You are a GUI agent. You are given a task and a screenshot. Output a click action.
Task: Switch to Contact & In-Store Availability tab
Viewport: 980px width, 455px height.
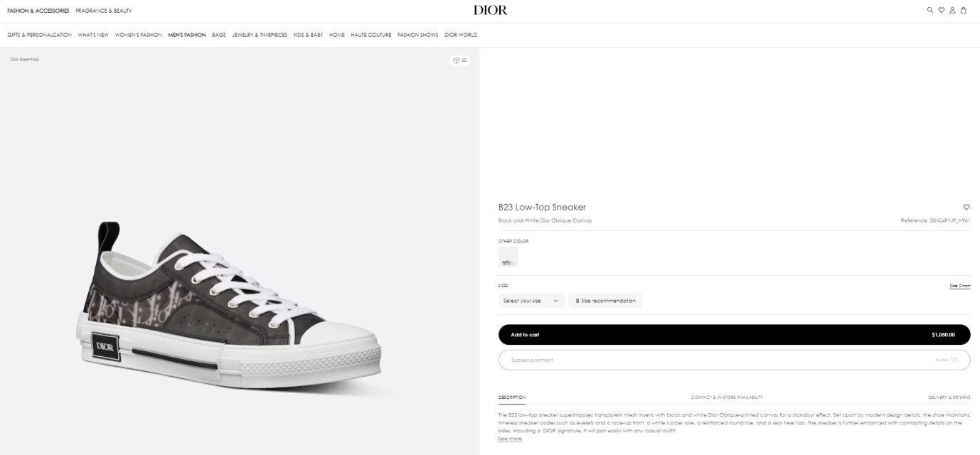pos(726,397)
